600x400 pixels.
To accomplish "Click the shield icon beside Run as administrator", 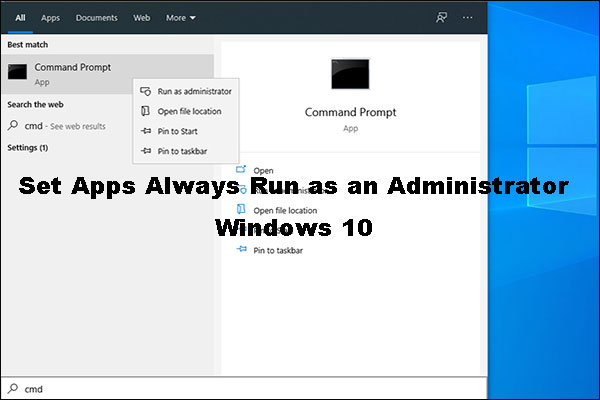I will tap(145, 91).
